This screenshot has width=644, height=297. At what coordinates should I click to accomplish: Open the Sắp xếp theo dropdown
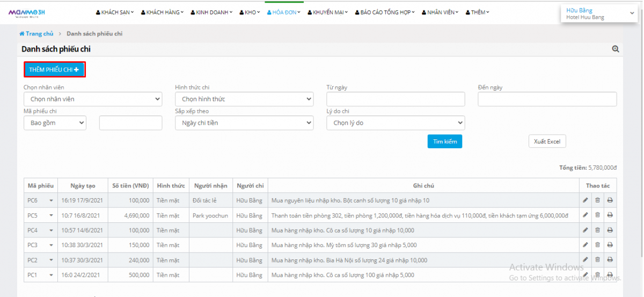coord(244,123)
